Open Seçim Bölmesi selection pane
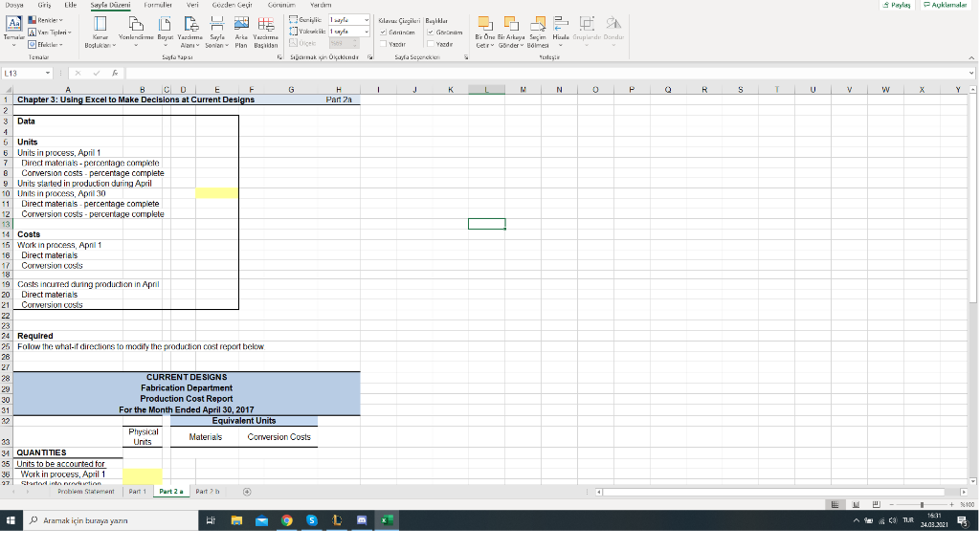 click(538, 33)
